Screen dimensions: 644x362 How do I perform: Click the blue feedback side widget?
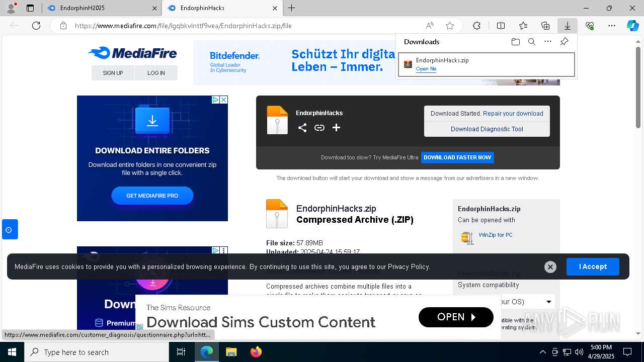click(x=9, y=230)
